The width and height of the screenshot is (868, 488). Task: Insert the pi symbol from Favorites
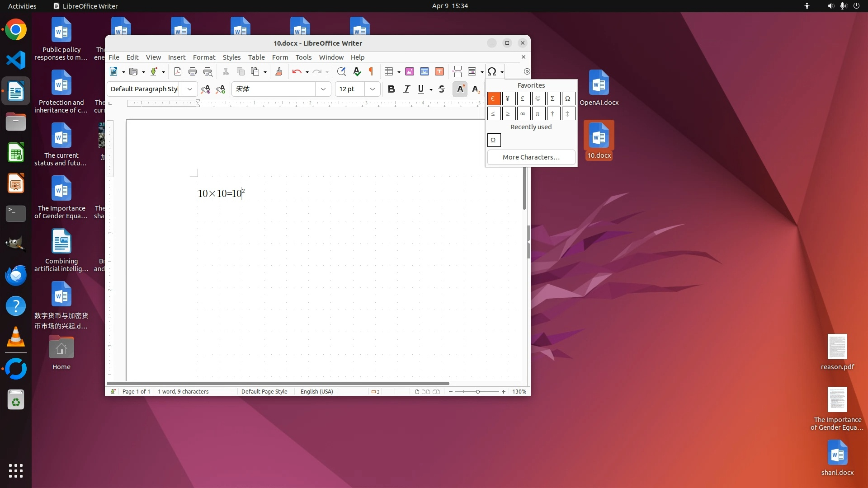coord(538,113)
